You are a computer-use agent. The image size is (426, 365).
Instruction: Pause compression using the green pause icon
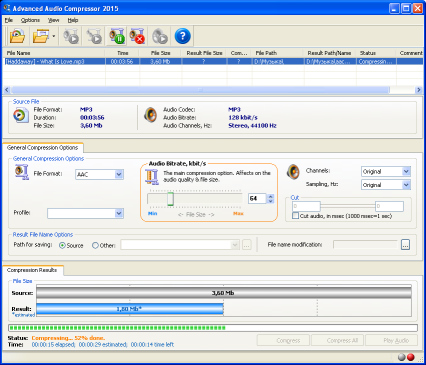point(117,36)
